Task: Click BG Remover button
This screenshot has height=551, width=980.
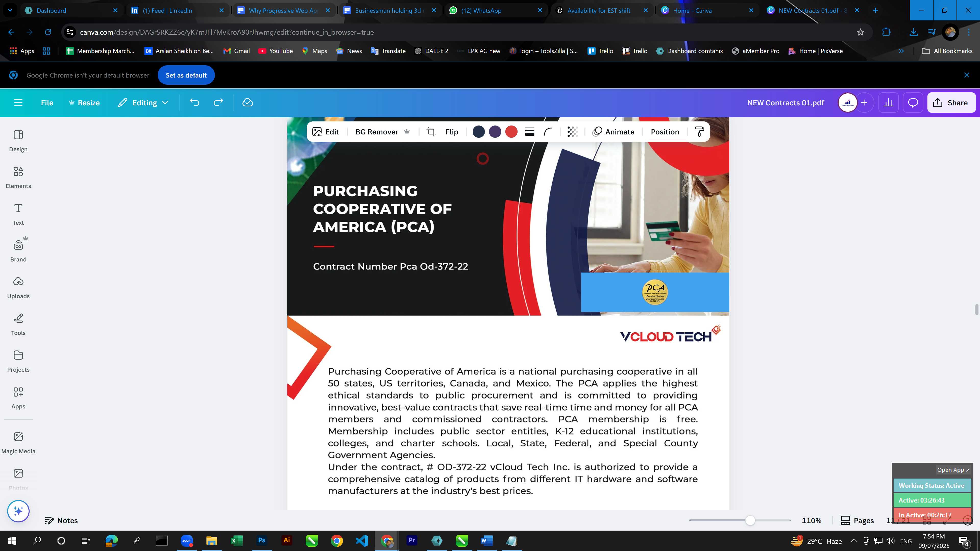Action: 382,132
